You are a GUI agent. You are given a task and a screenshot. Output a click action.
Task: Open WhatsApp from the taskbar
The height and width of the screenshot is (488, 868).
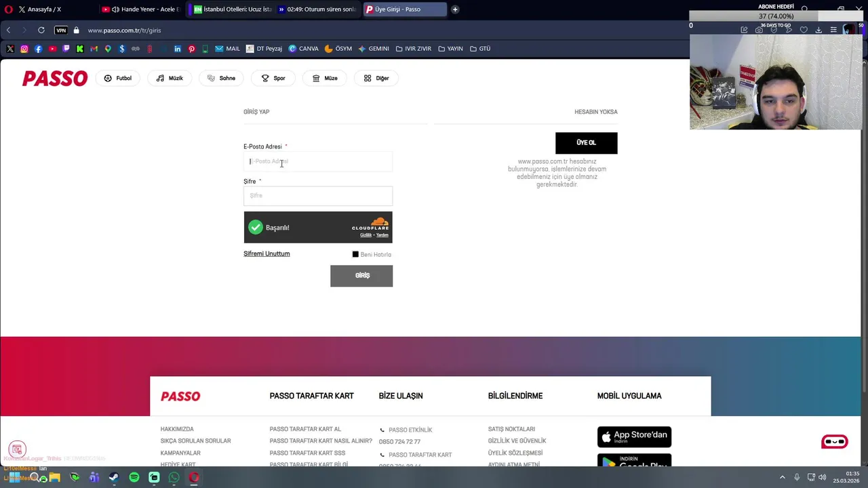(x=174, y=477)
